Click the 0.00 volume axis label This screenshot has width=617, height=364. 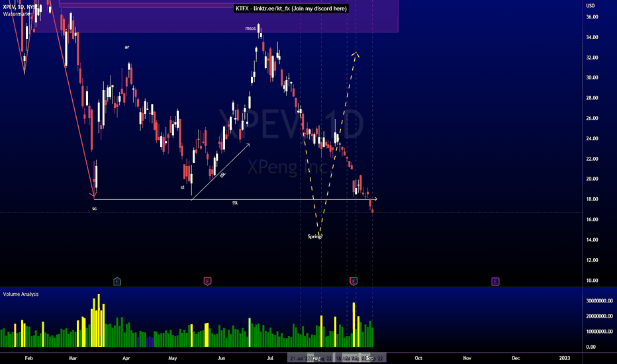591,347
